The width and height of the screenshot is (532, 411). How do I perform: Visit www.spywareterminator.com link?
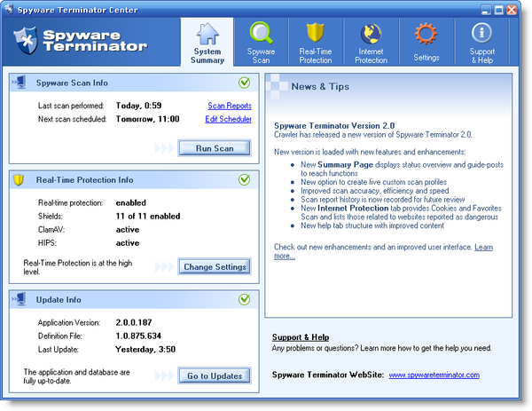pyautogui.click(x=434, y=375)
